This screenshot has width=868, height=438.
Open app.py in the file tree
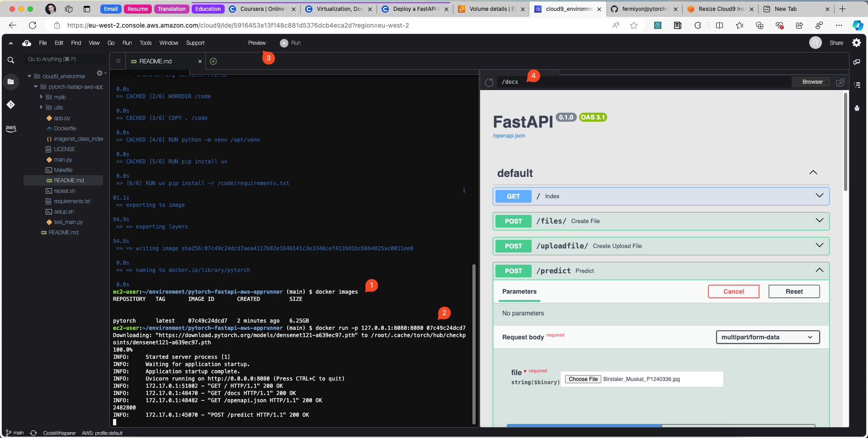[x=61, y=118]
